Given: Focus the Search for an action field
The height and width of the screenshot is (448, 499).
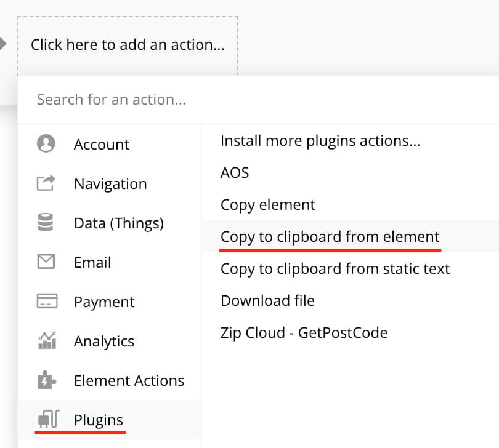Looking at the screenshot, I should tap(258, 100).
